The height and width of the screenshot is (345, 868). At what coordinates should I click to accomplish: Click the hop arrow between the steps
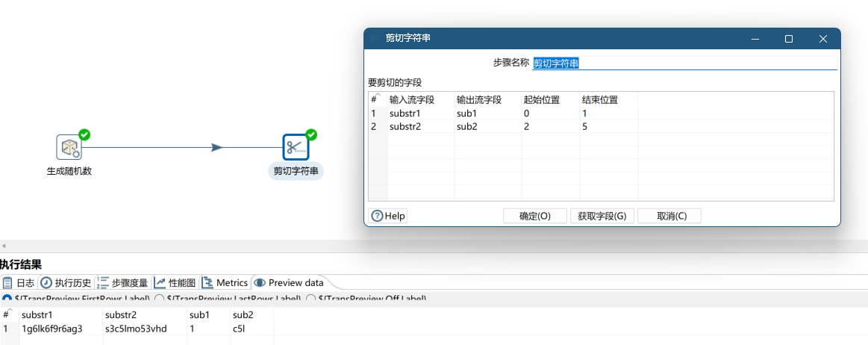tap(217, 147)
